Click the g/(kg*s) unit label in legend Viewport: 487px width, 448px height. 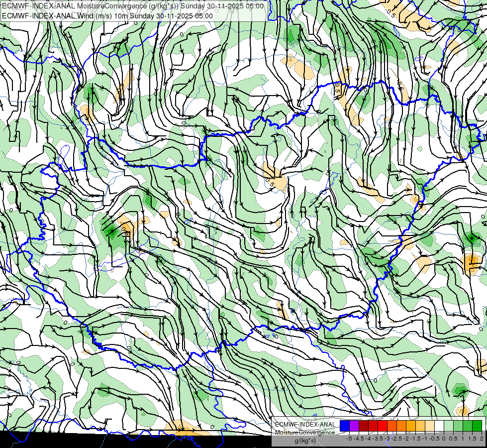coord(305,441)
